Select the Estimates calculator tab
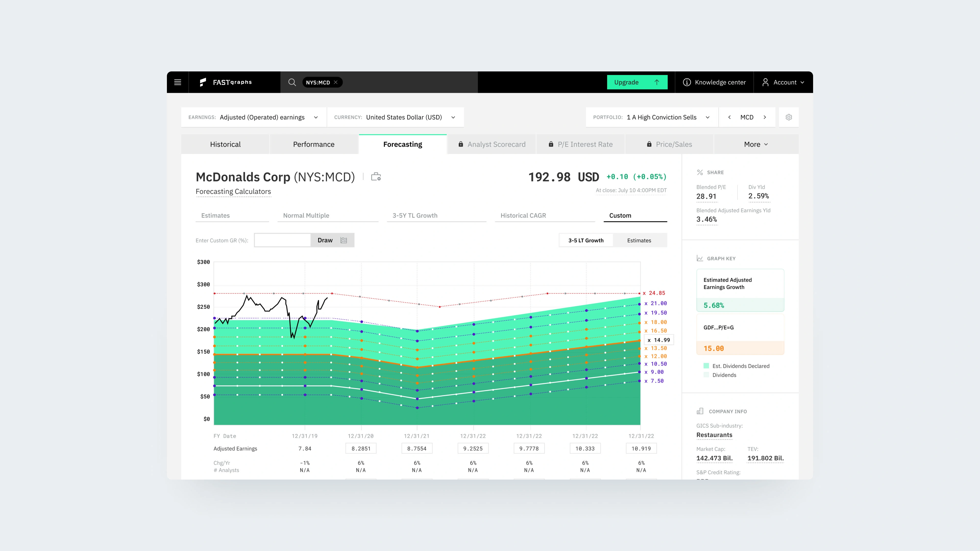Image resolution: width=980 pixels, height=551 pixels. (x=232, y=216)
